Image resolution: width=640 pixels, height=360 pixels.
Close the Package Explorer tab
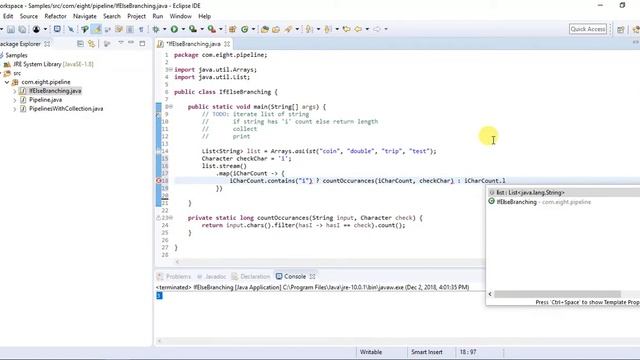[x=47, y=44]
